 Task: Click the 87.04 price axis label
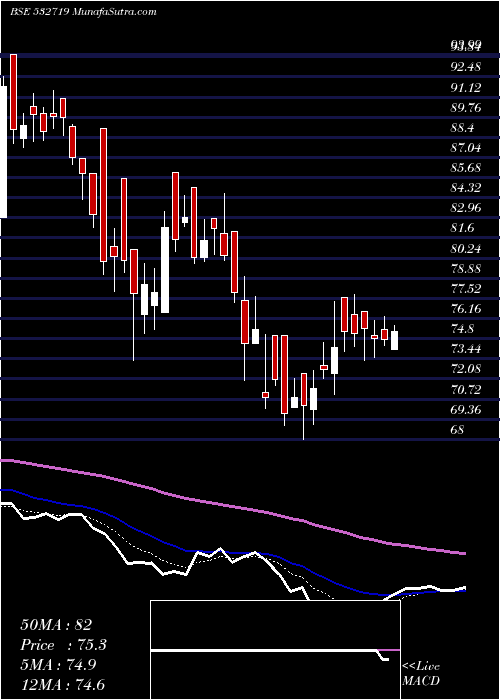click(x=467, y=148)
